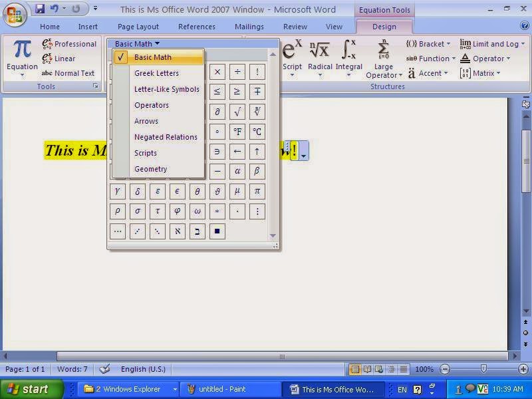Insert the multiplication sign symbol
This screenshot has width=532, height=399.
[217, 72]
